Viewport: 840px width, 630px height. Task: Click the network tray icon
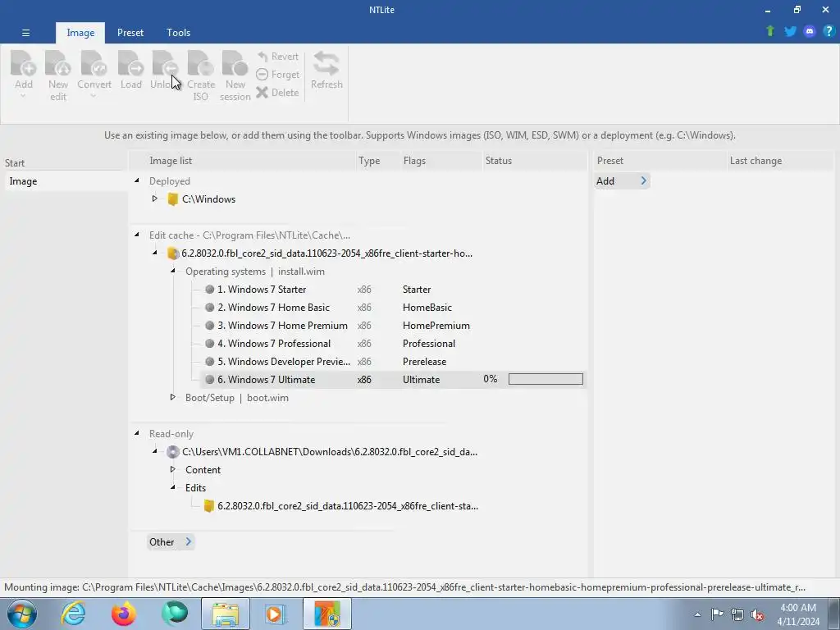coord(737,614)
